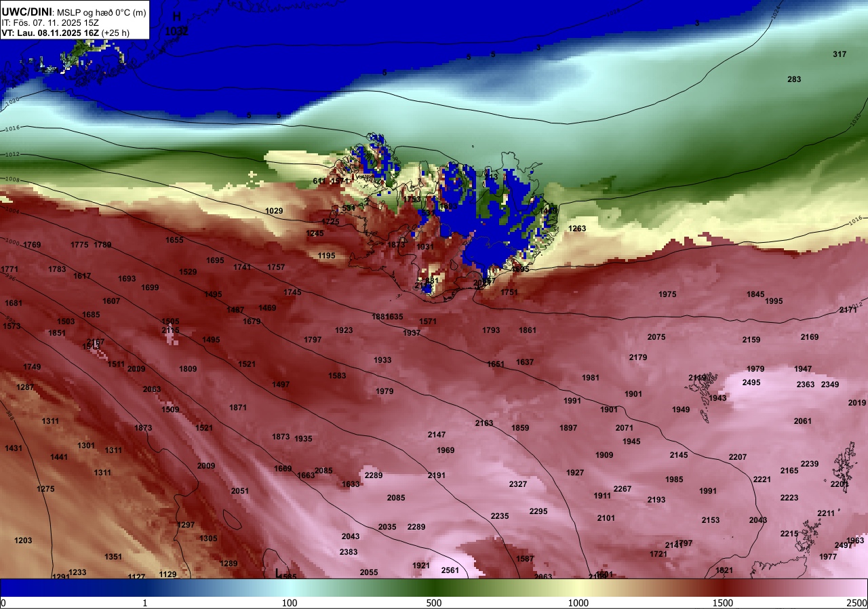Click the 1995 height value
This screenshot has width=868, height=609.
(x=774, y=301)
